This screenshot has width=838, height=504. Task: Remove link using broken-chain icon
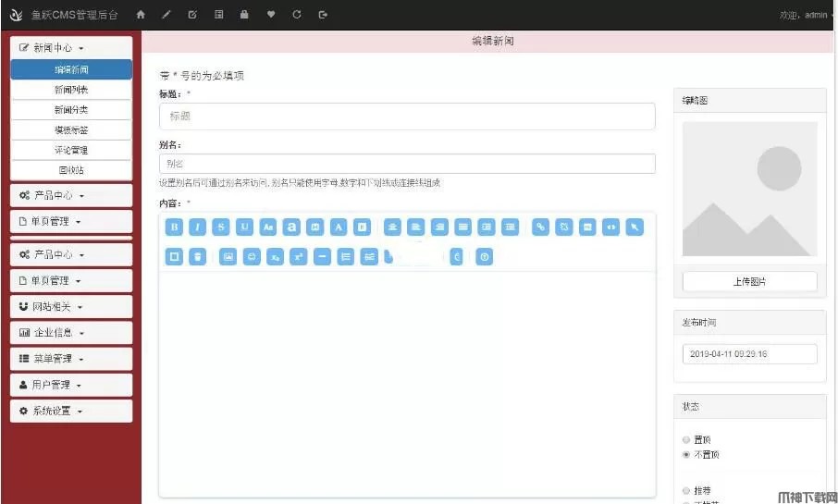click(564, 227)
